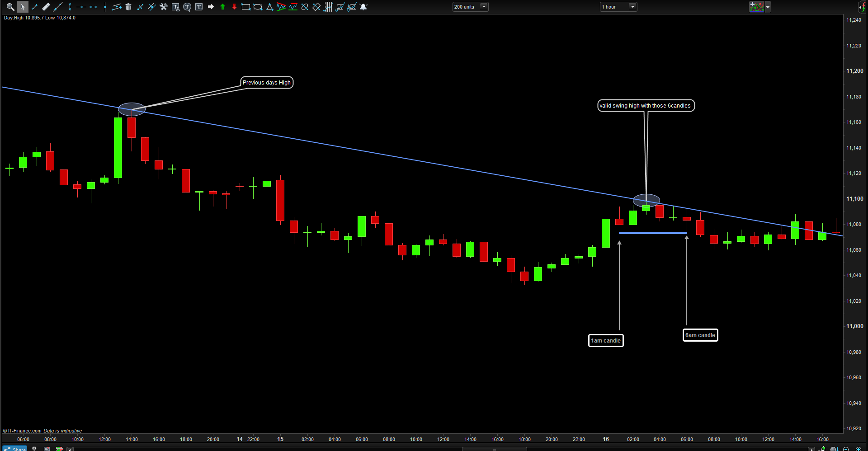
Task: Click the zoom in plus button
Action: pyautogui.click(x=859, y=449)
